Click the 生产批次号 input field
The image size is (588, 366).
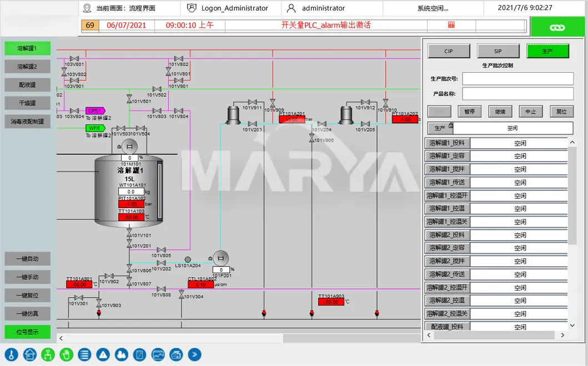tap(517, 78)
